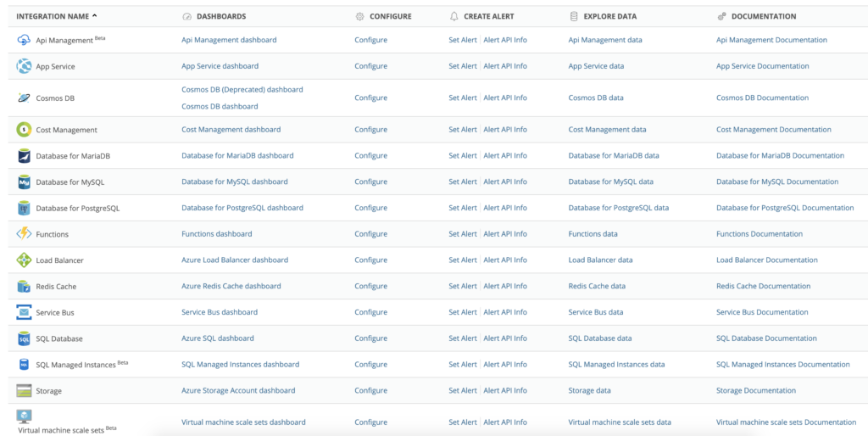Image resolution: width=868 pixels, height=436 pixels.
Task: Click the Service Bus envelope icon
Action: click(24, 312)
